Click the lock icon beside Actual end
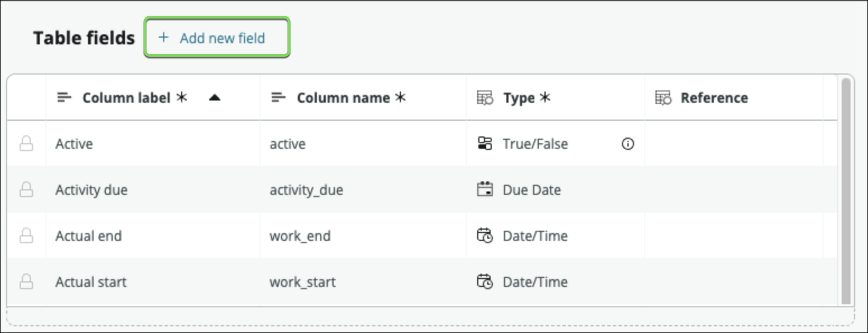 26,236
